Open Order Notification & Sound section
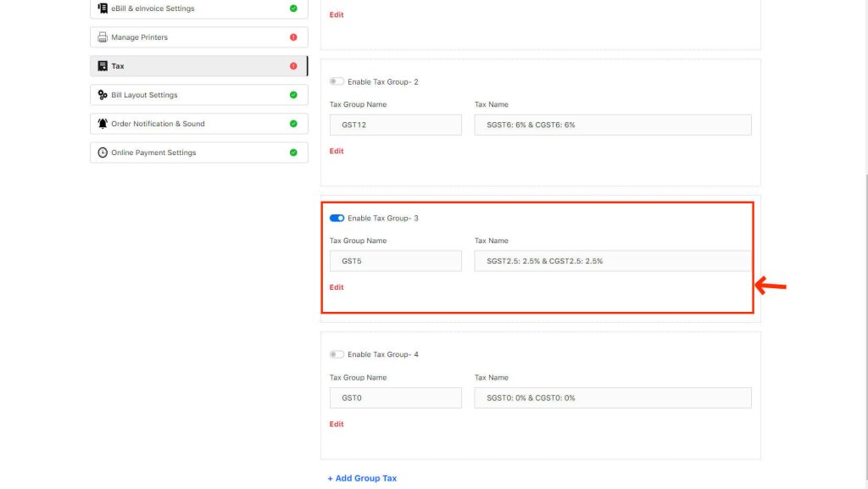Viewport: 868px width, 489px height. click(x=198, y=124)
